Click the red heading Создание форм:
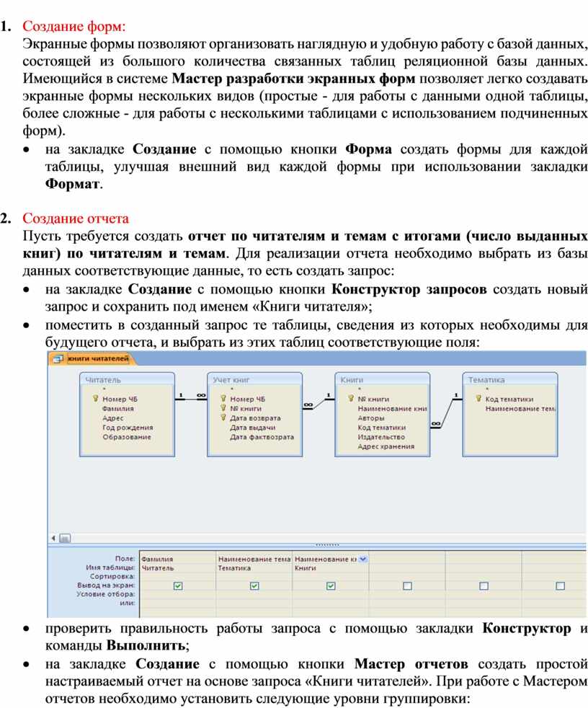The height and width of the screenshot is (708, 588). tap(74, 26)
